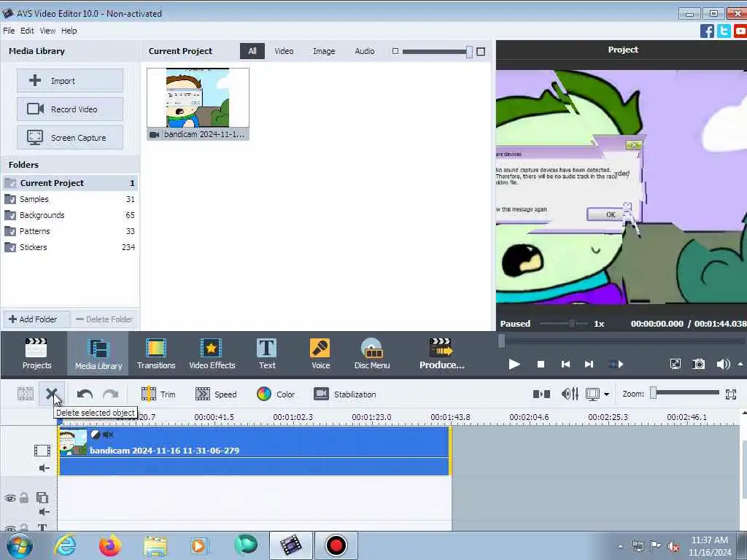Viewport: 747px width, 560px height.
Task: Open the Media Library section
Action: (98, 354)
